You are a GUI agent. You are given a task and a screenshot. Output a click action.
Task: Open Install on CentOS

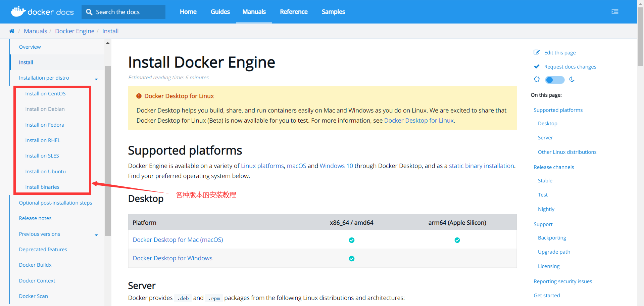coord(45,94)
